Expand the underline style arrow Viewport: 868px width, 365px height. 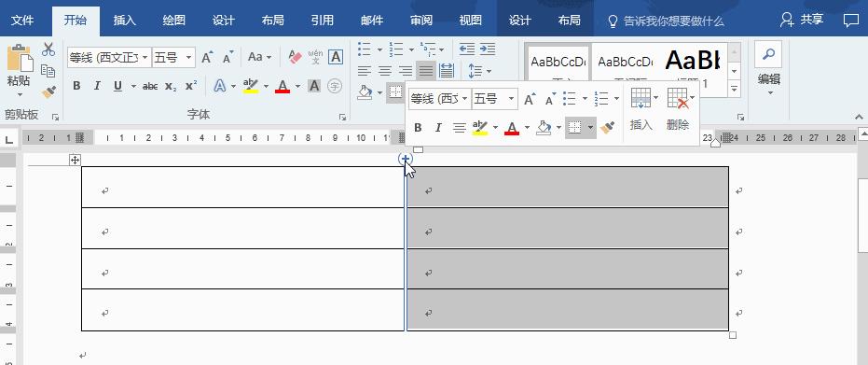coord(133,87)
